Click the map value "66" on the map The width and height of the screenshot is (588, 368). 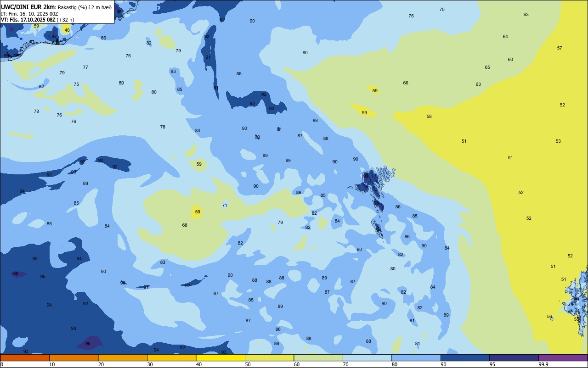tap(406, 83)
